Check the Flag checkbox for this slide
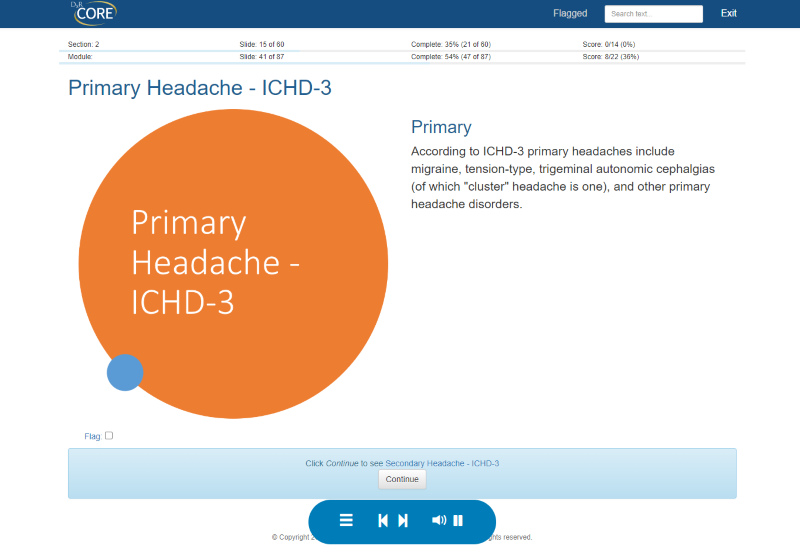Viewport: 800px width, 552px height. [109, 435]
